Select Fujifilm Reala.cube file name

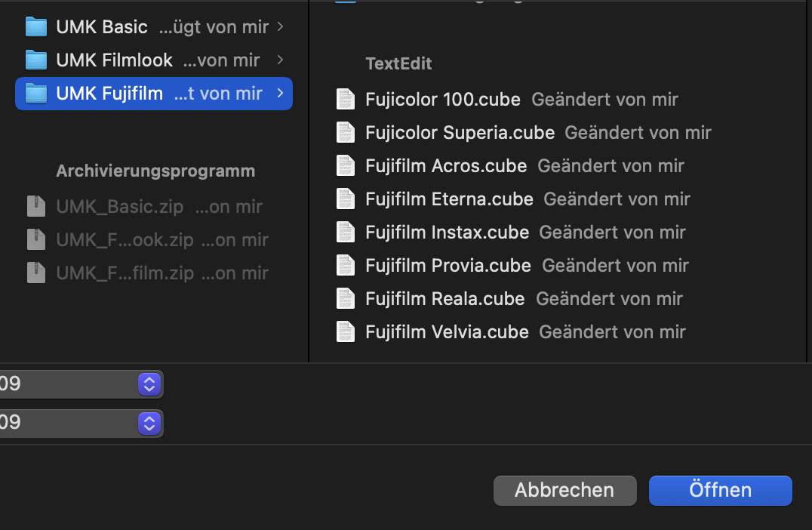pos(444,298)
